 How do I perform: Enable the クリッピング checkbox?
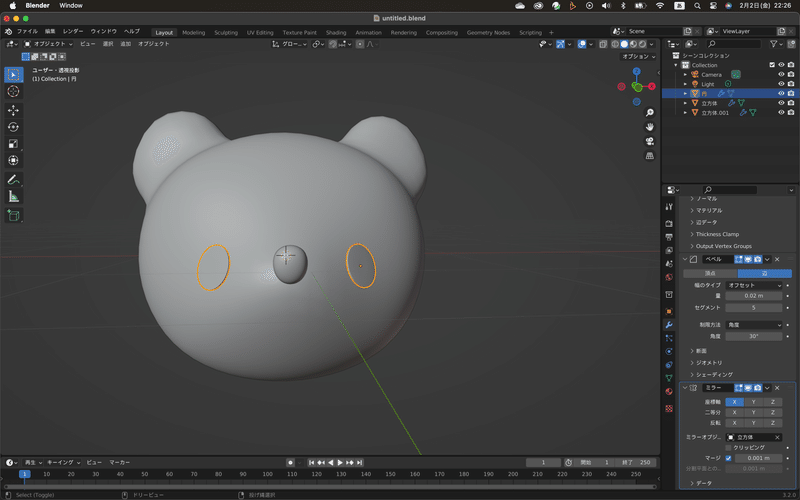(728, 447)
